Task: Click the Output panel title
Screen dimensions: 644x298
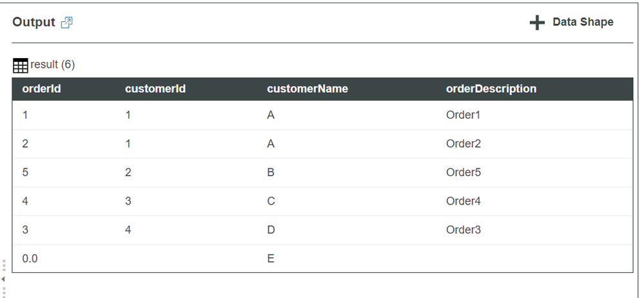Action: pyautogui.click(x=34, y=22)
